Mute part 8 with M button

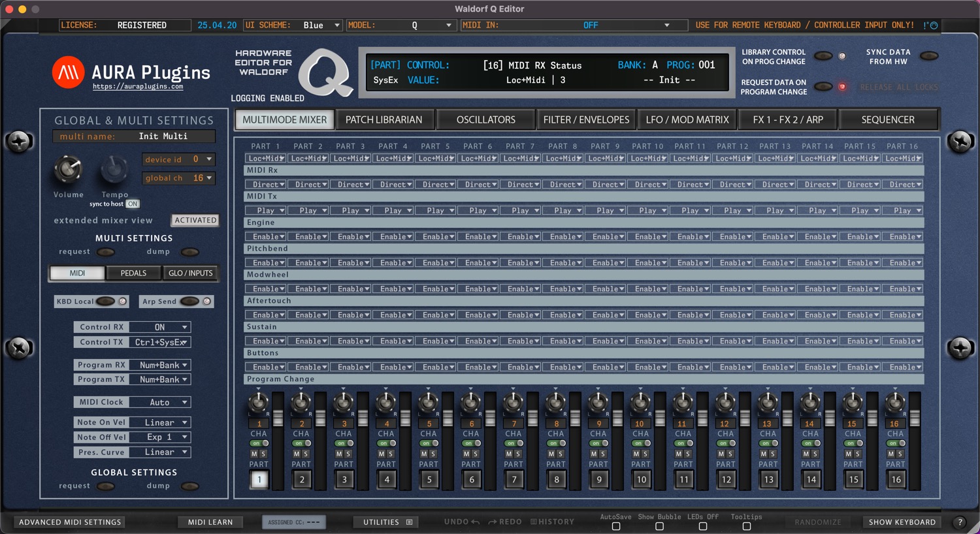point(551,454)
